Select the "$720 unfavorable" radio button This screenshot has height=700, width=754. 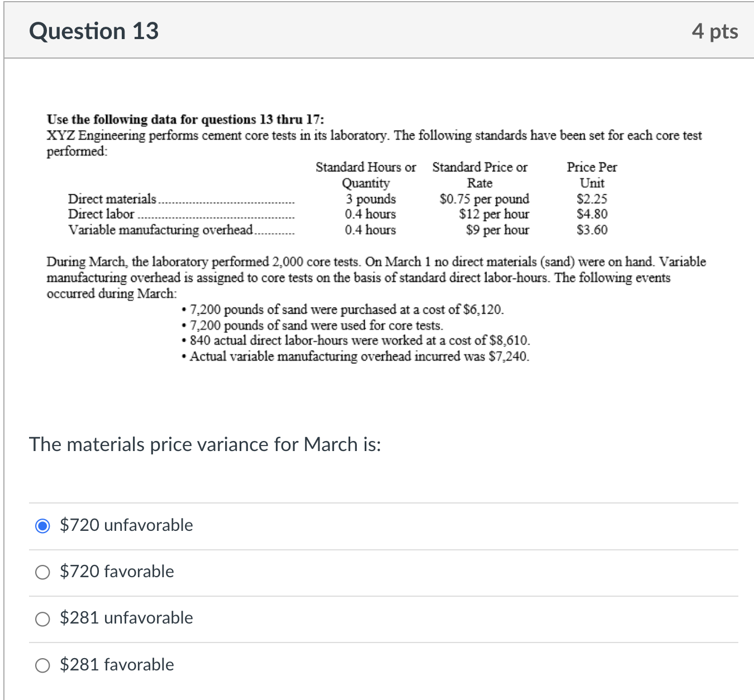coord(42,525)
